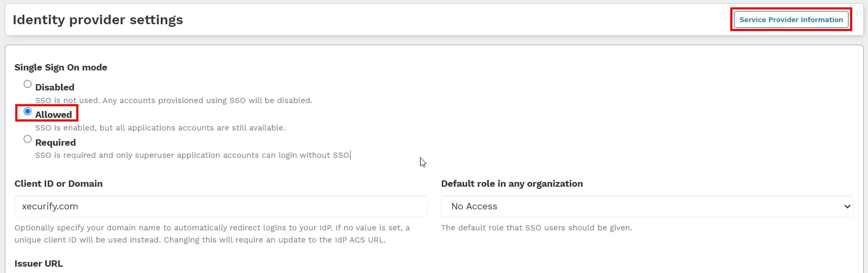Screen dimensions: 868x273
Task: Click the 'Single Sign On mode' label
Action: point(61,67)
